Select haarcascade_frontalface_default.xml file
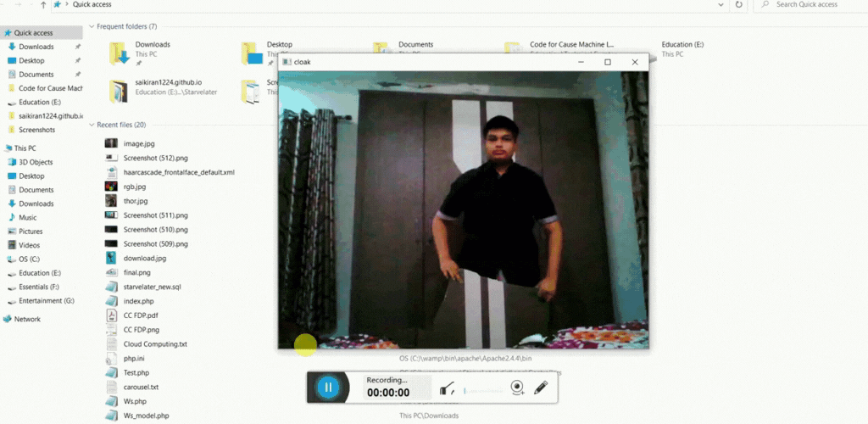Image resolution: width=868 pixels, height=424 pixels. click(x=178, y=172)
